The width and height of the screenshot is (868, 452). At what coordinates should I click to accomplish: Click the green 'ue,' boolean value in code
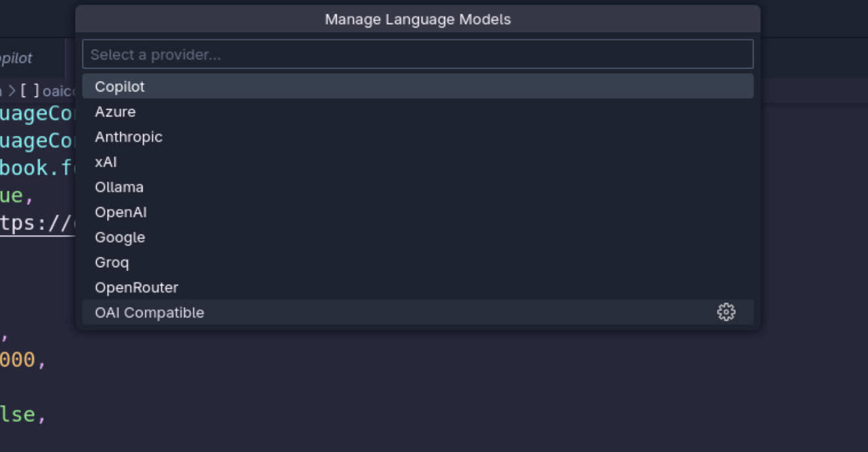pos(14,195)
